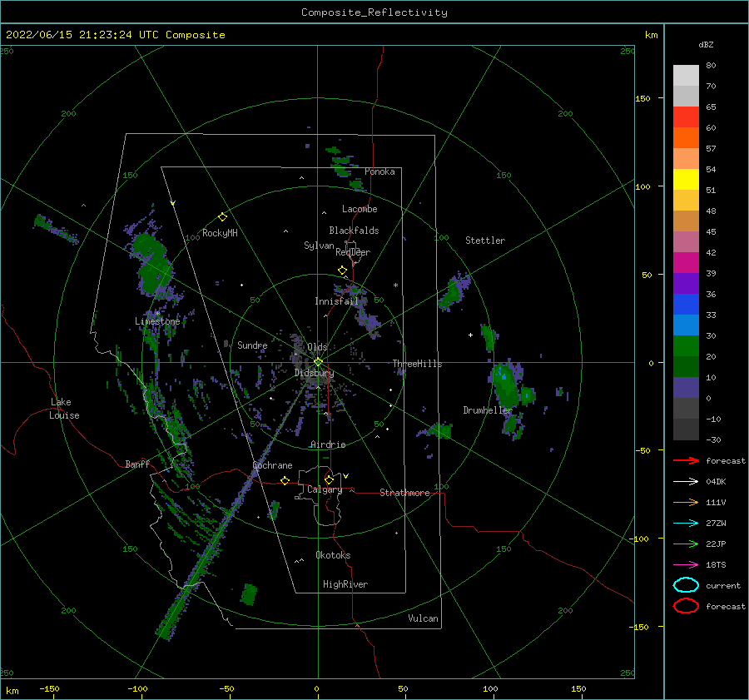Click the 2022/06/15 21:23:24 UTC Composite timestamp
This screenshot has height=700, width=749.
point(115,35)
